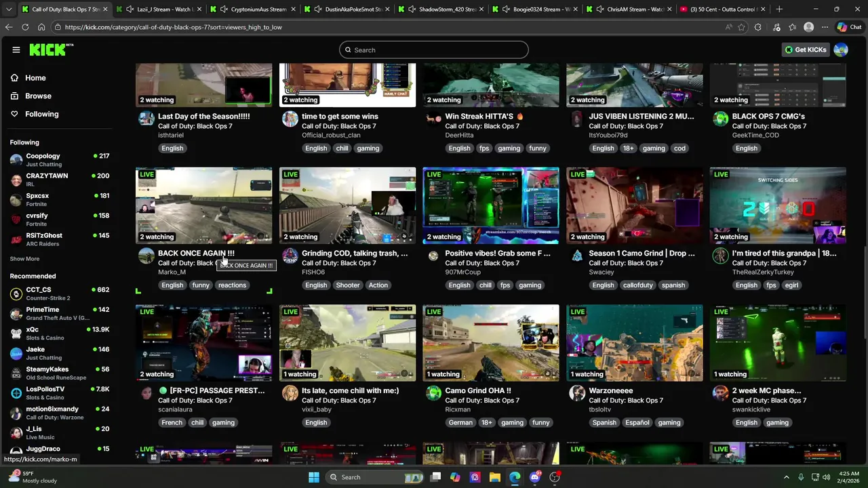
Task: Click Swaciey streamer avatar
Action: (576, 256)
